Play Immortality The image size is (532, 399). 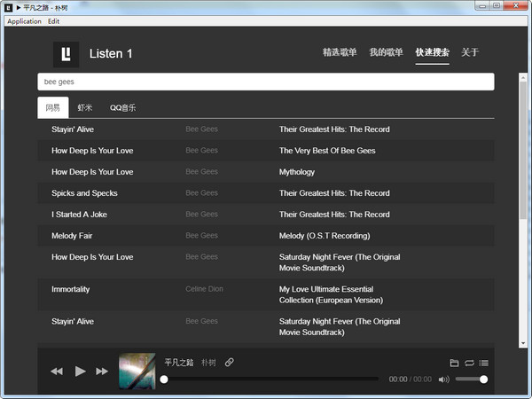pos(71,289)
